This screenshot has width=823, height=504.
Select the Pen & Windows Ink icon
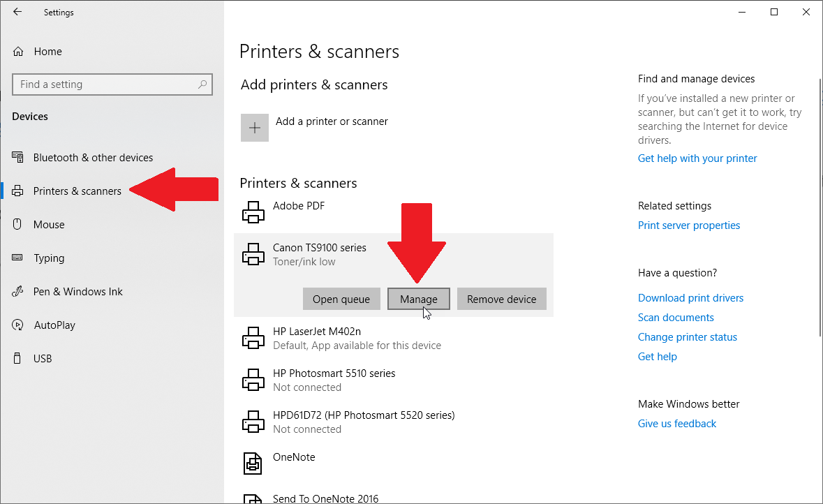17,291
